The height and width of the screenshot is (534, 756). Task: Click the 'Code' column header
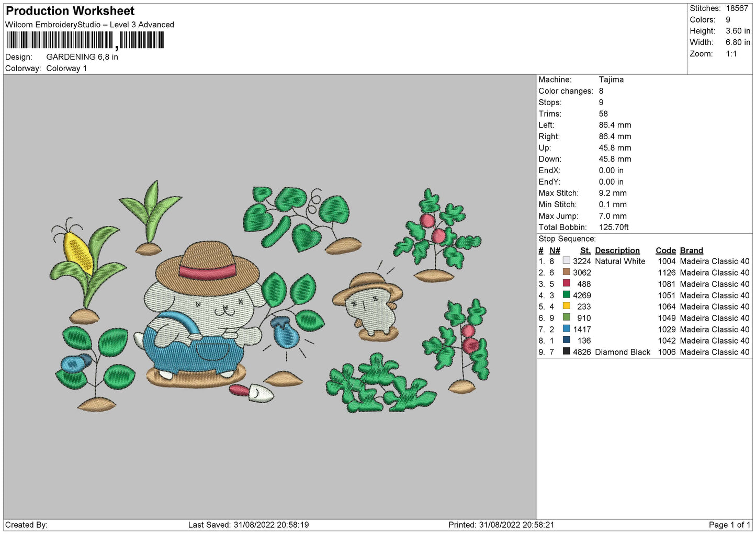[x=665, y=251]
